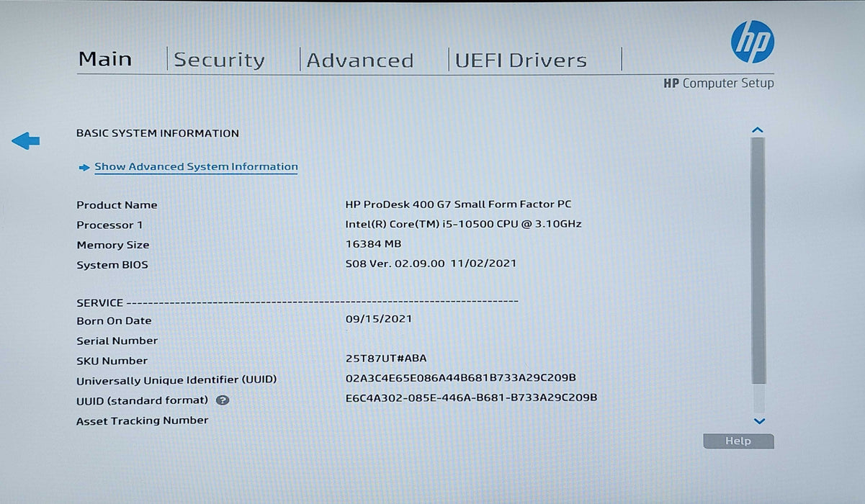Screen dimensions: 865x504
Task: Open the Main tab
Action: [105, 59]
